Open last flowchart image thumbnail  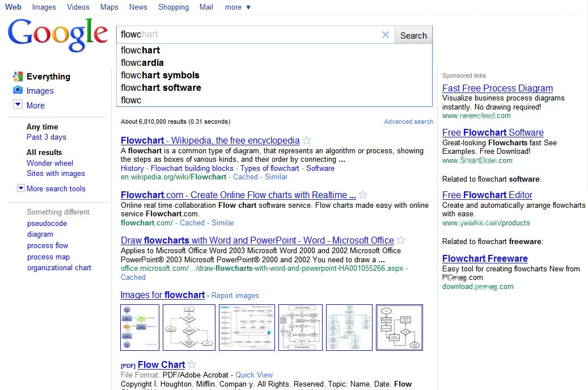pos(399,328)
